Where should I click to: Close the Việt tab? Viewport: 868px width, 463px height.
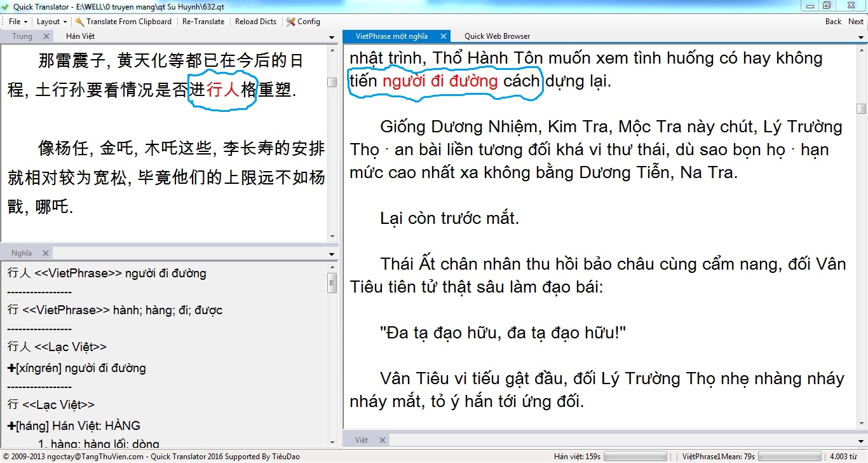tap(382, 439)
